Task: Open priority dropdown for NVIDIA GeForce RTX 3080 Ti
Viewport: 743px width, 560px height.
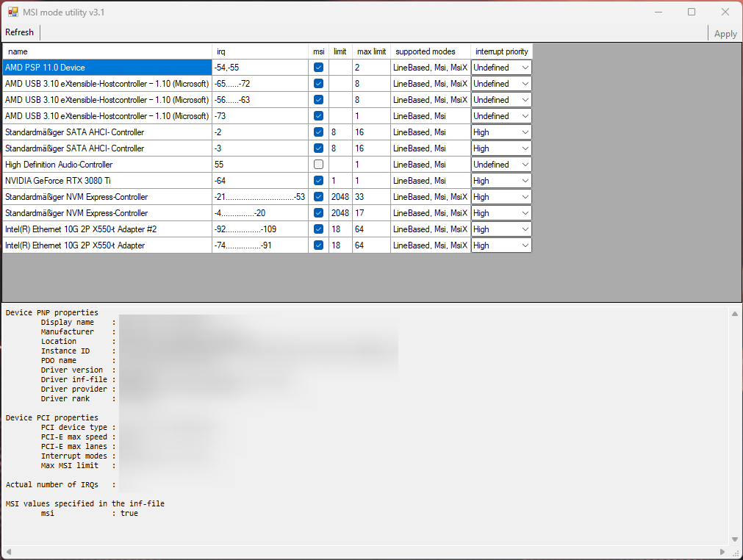Action: 501,180
